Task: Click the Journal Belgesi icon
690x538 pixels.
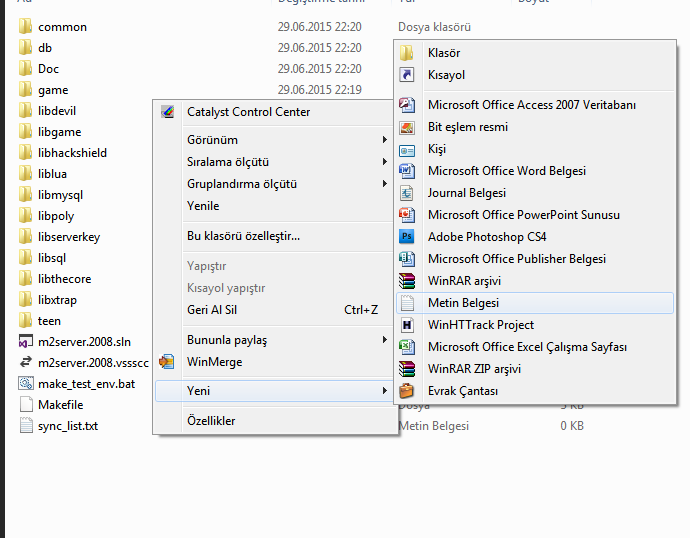Action: pyautogui.click(x=407, y=193)
